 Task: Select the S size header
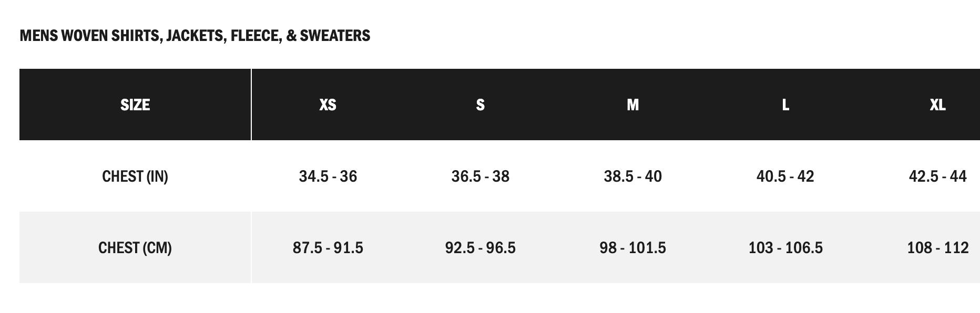[x=480, y=105]
